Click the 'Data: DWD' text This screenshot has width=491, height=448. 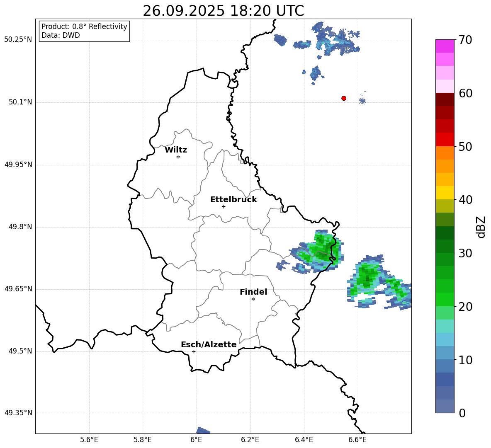tap(61, 35)
